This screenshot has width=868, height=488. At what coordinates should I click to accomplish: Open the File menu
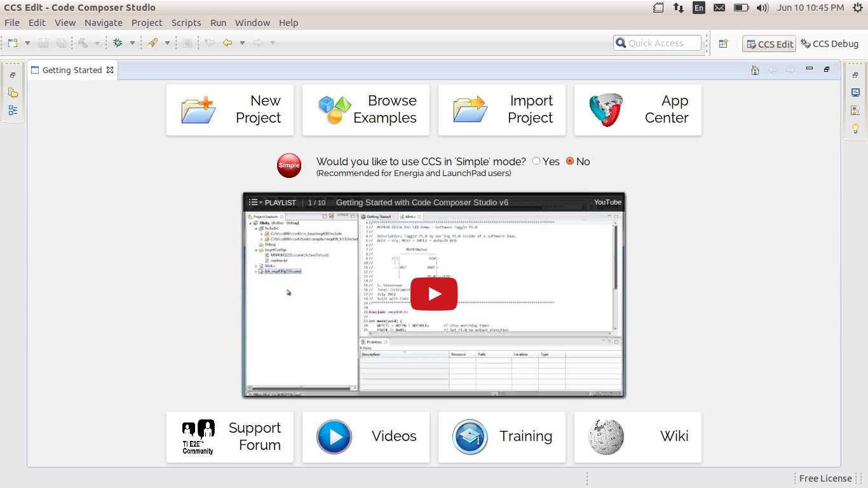click(12, 23)
